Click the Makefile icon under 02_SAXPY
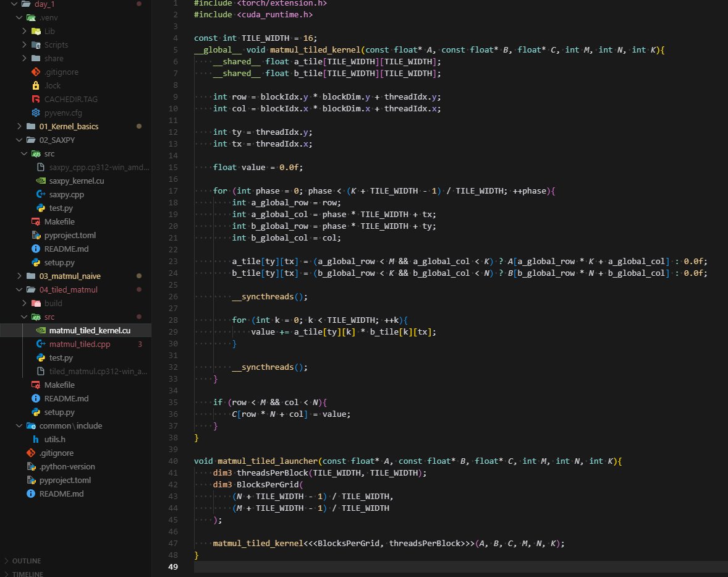728x577 pixels. (35, 221)
